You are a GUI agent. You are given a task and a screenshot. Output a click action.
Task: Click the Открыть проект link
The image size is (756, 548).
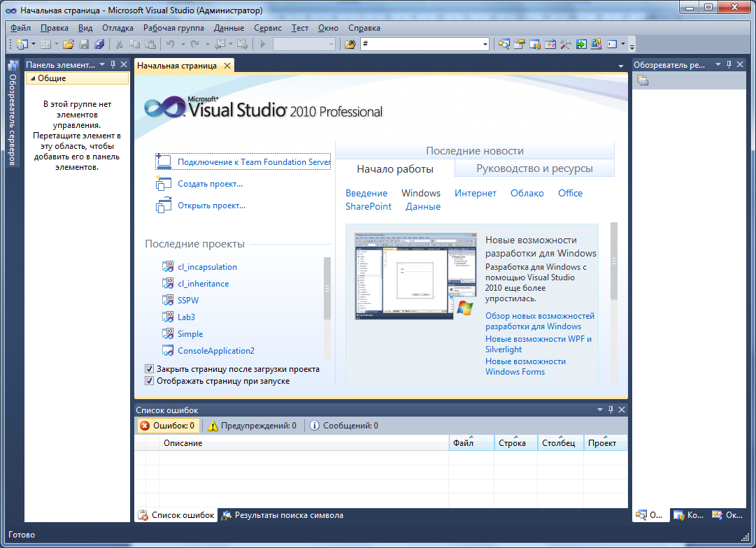click(212, 206)
